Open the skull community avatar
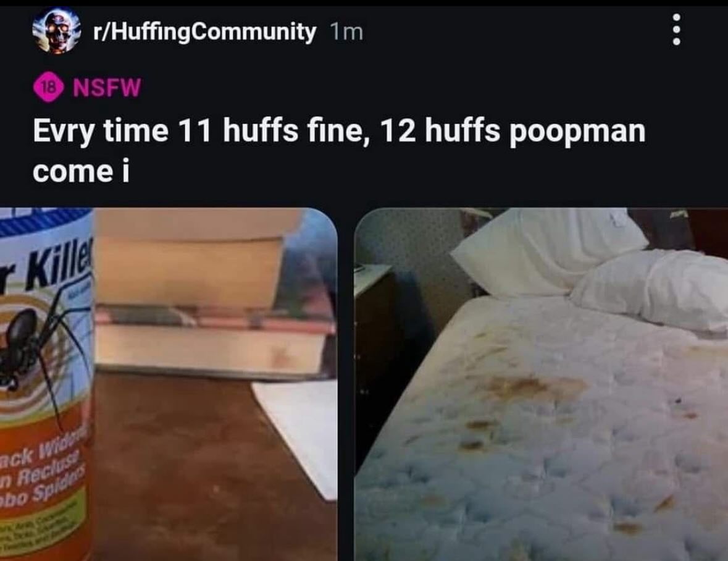Viewport: 728px width, 561px height. [x=56, y=32]
